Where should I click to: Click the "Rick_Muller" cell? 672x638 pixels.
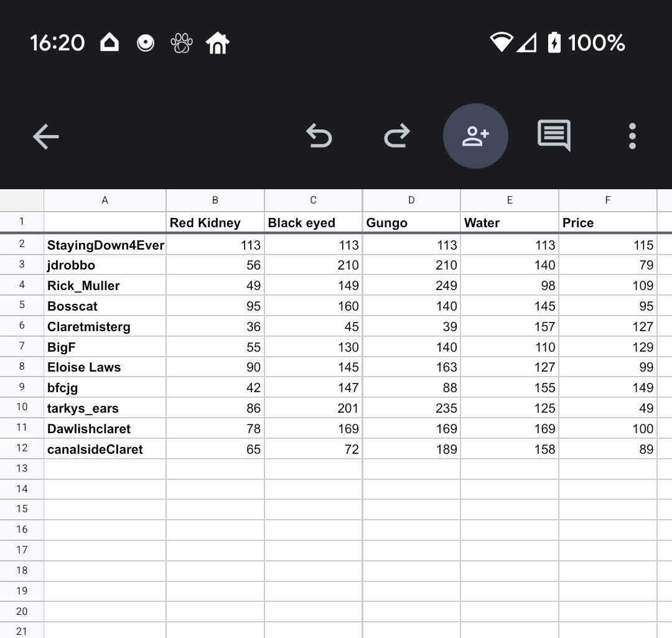(x=105, y=286)
